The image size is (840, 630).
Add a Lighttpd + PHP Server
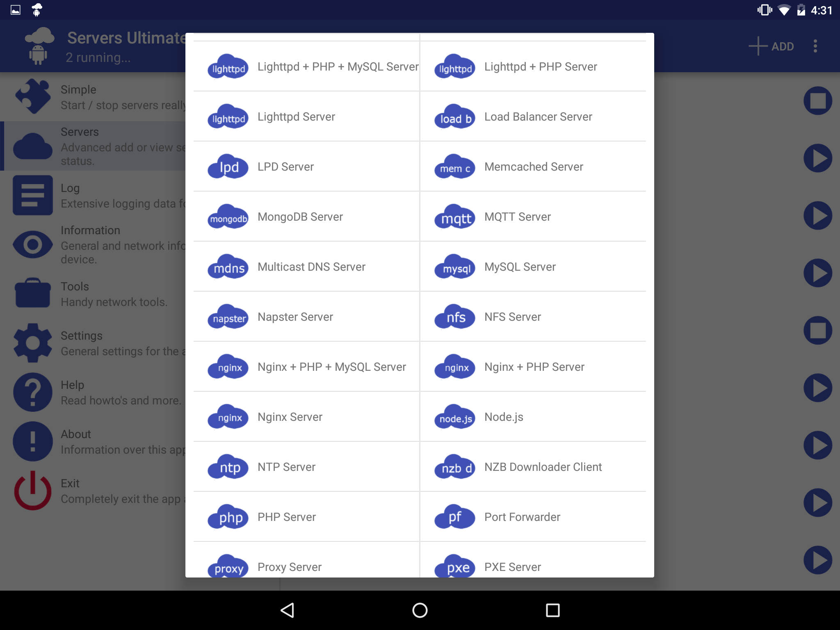pyautogui.click(x=533, y=66)
